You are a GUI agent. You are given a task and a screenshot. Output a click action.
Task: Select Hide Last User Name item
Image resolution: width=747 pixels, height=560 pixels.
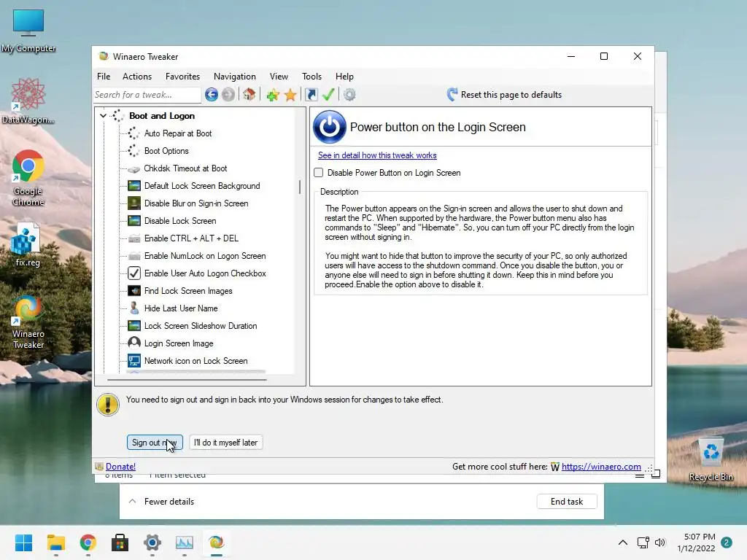181,308
